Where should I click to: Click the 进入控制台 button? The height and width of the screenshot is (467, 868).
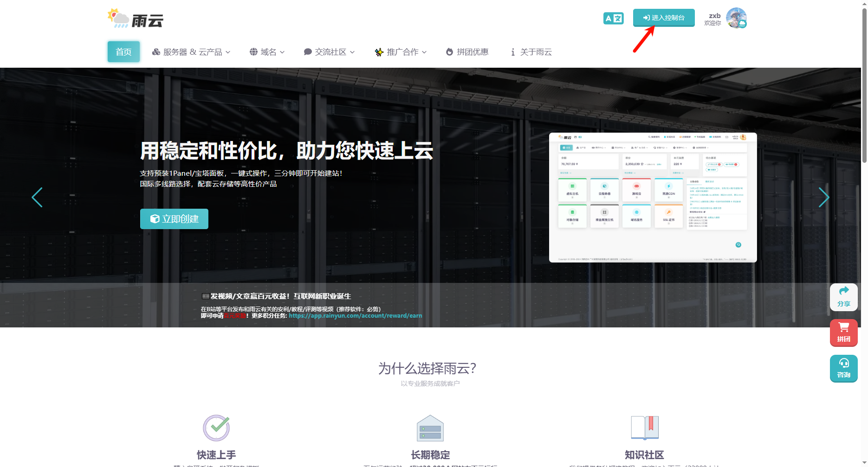point(663,18)
